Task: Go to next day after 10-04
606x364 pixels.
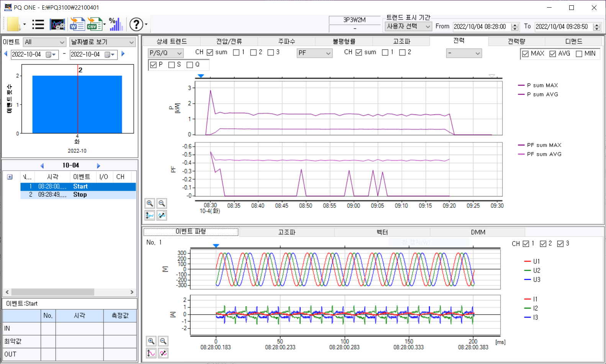Action: point(98,166)
